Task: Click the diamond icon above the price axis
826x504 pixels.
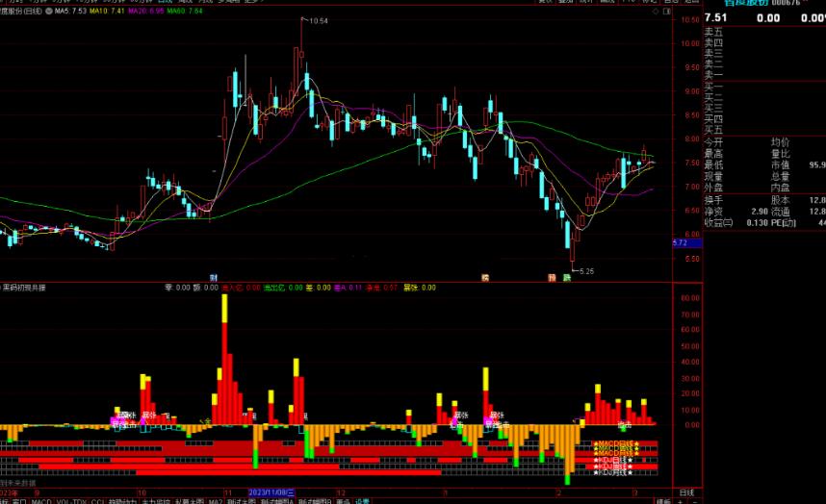Action: (x=656, y=11)
